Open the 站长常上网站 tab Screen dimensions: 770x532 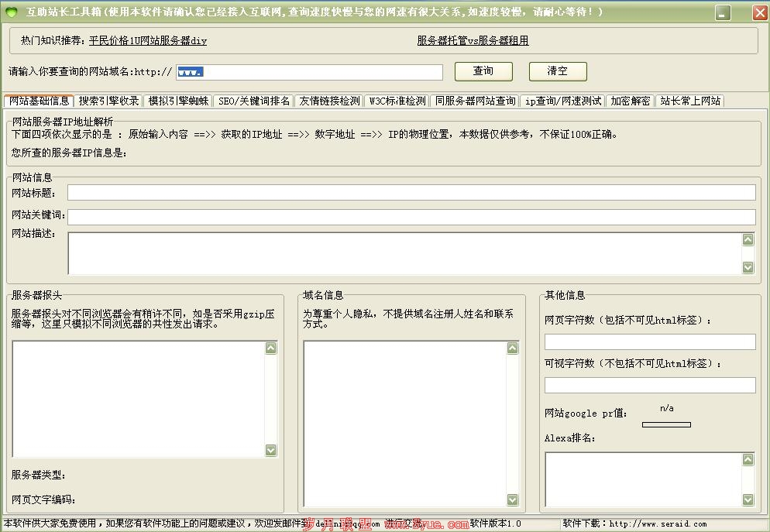690,101
